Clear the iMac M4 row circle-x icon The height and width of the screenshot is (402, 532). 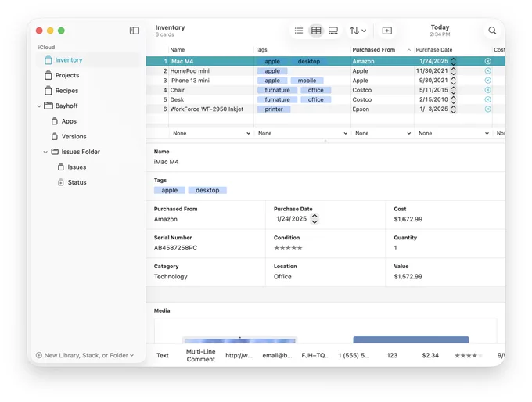pyautogui.click(x=488, y=61)
